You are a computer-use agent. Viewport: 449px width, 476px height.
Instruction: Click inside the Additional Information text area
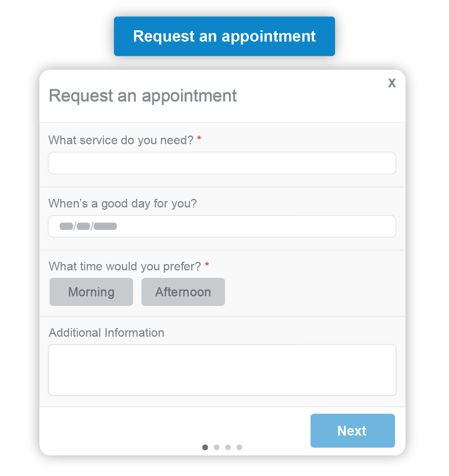pyautogui.click(x=222, y=370)
